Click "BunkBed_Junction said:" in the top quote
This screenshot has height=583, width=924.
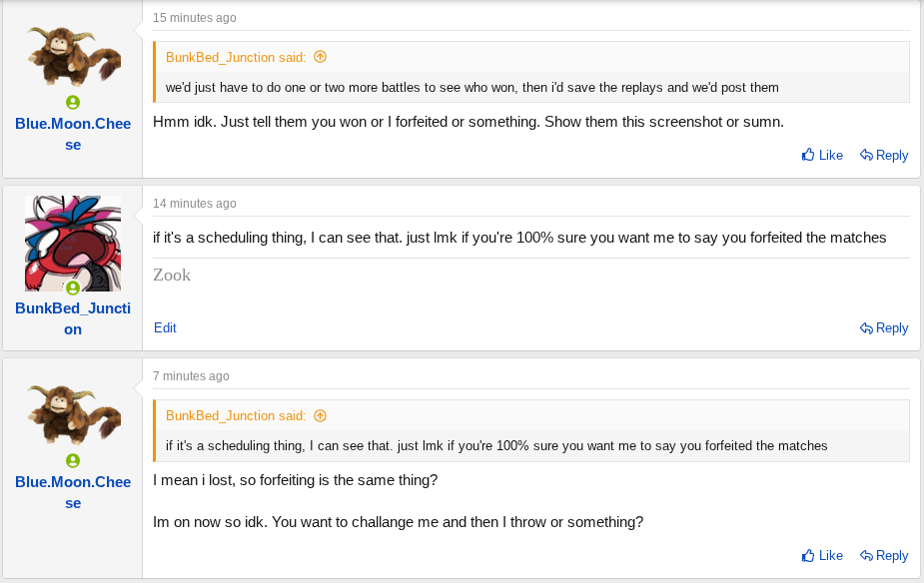click(x=236, y=57)
